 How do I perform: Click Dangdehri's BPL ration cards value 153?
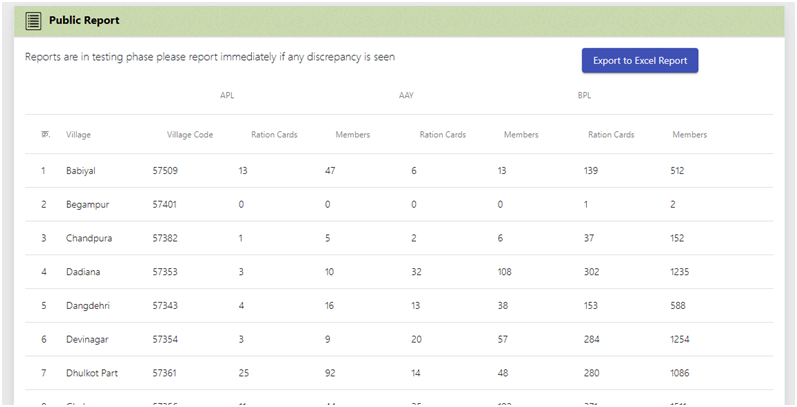coord(591,305)
